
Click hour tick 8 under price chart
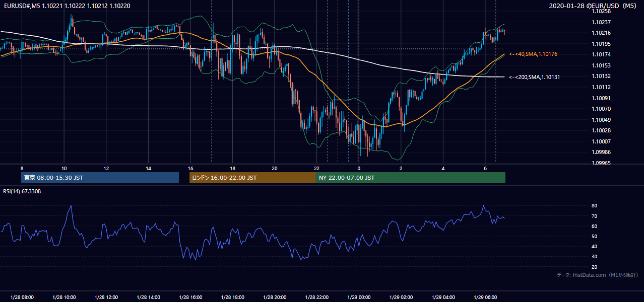[22, 168]
